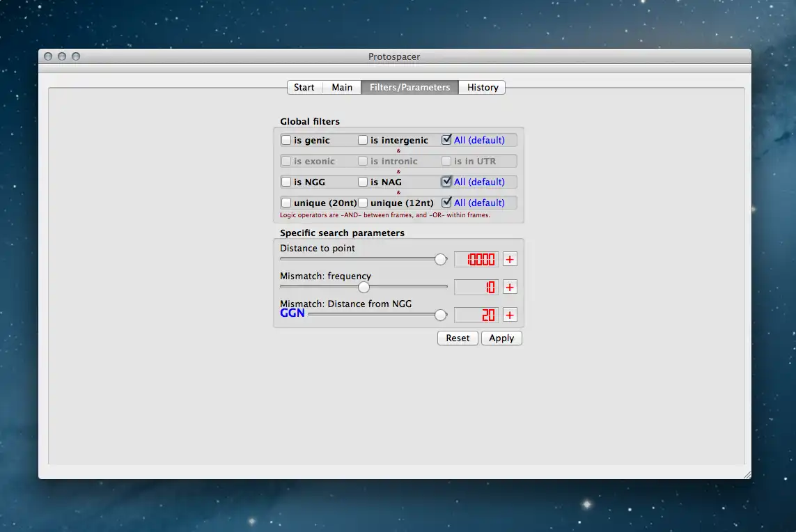
Task: Click the plus icon beside Distance from NGG
Action: pyautogui.click(x=510, y=315)
